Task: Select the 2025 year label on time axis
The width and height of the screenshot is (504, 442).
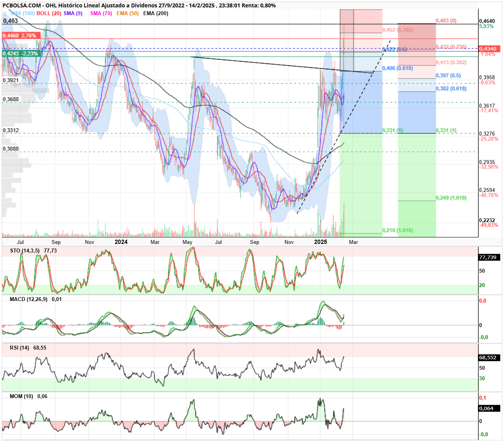Action: tap(320, 242)
